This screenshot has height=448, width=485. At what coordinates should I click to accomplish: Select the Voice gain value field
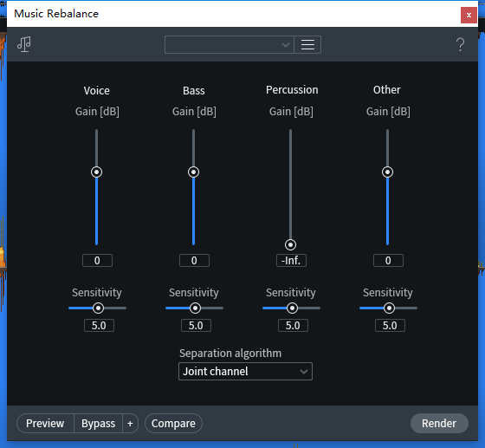[97, 261]
